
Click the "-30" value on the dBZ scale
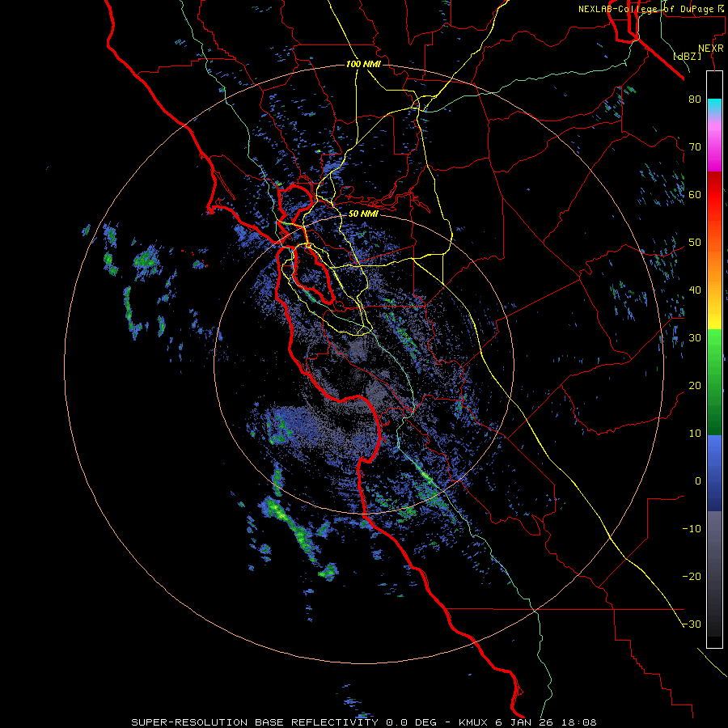692,624
